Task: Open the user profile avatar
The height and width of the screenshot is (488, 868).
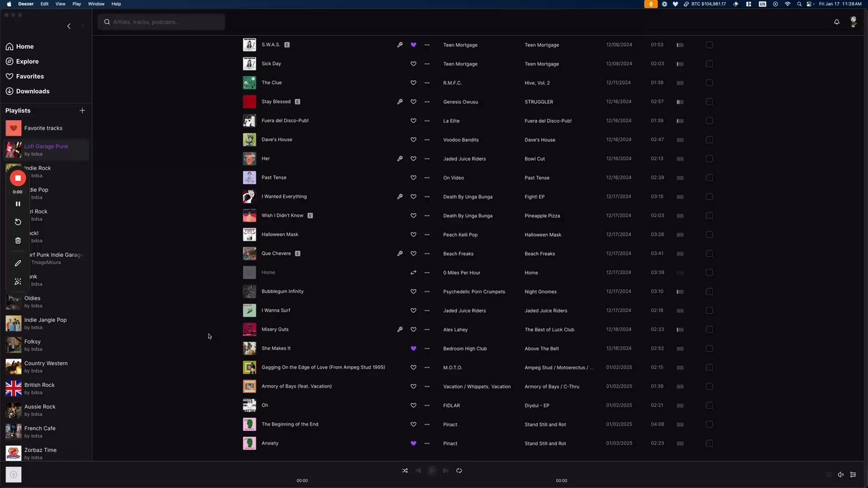Action: [853, 22]
